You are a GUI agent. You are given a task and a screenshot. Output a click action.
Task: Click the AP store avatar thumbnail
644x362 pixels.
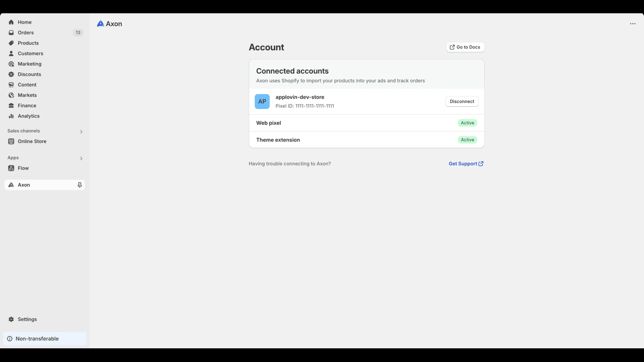[262, 102]
